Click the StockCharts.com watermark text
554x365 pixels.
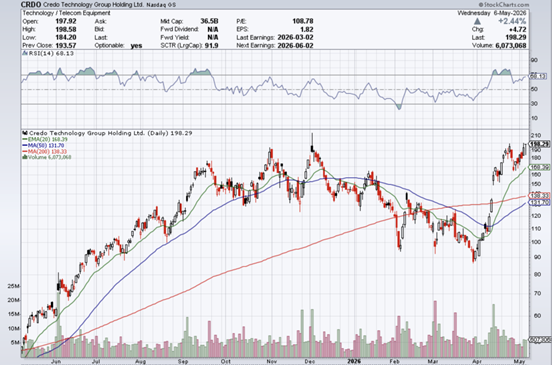click(504, 5)
